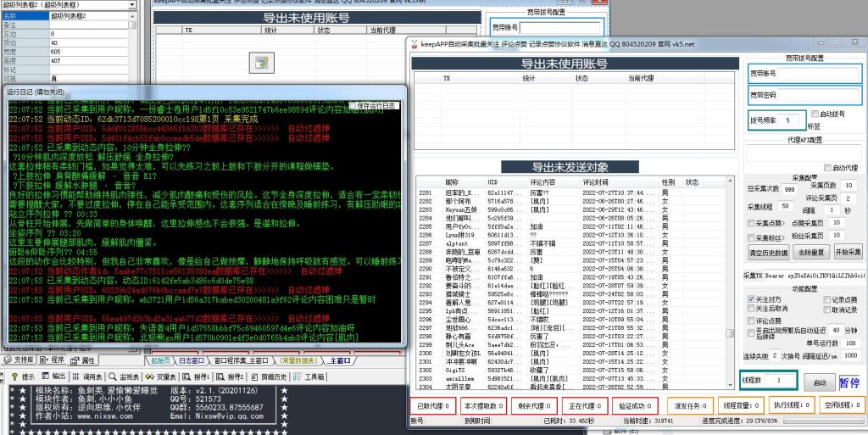This screenshot has height=435, width=868.
Task: Open the 输出 (output) panel tab
Action: tap(53, 376)
